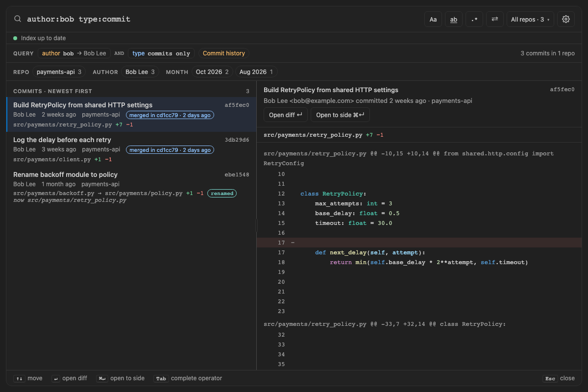Click the type commits only chip
Image resolution: width=588 pixels, height=392 pixels.
(x=161, y=53)
